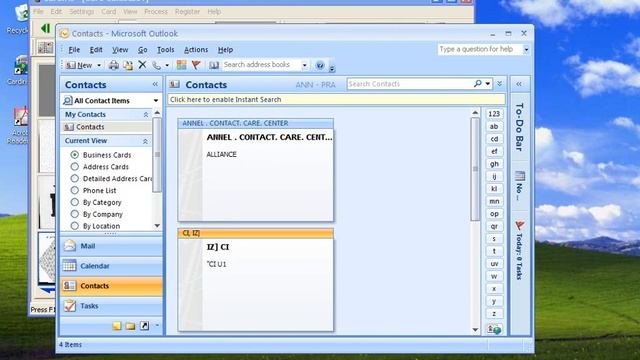This screenshot has height=360, width=640.
Task: Click the index language icon below z
Action: pos(494,329)
